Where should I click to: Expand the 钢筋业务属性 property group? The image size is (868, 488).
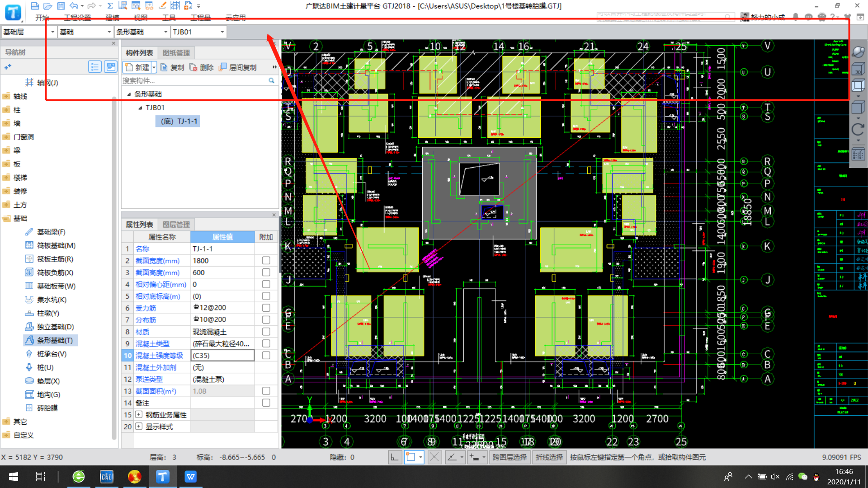pos(139,414)
